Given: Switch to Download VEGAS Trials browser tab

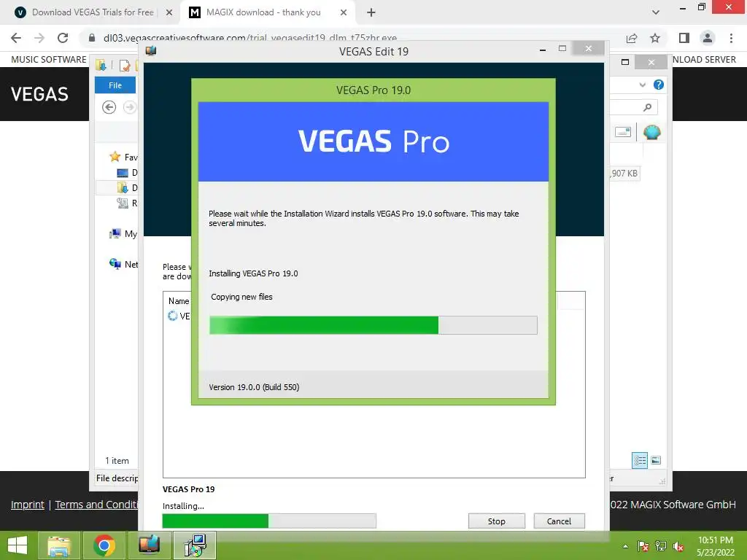Looking at the screenshot, I should click(93, 12).
